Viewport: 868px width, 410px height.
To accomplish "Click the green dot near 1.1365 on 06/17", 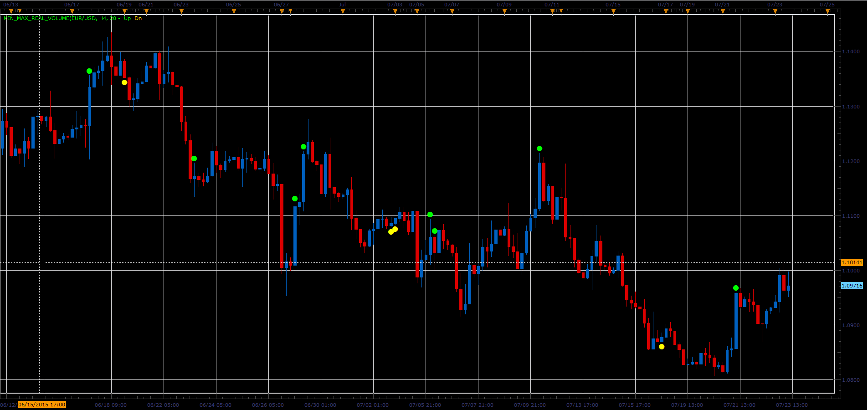I will [89, 71].
